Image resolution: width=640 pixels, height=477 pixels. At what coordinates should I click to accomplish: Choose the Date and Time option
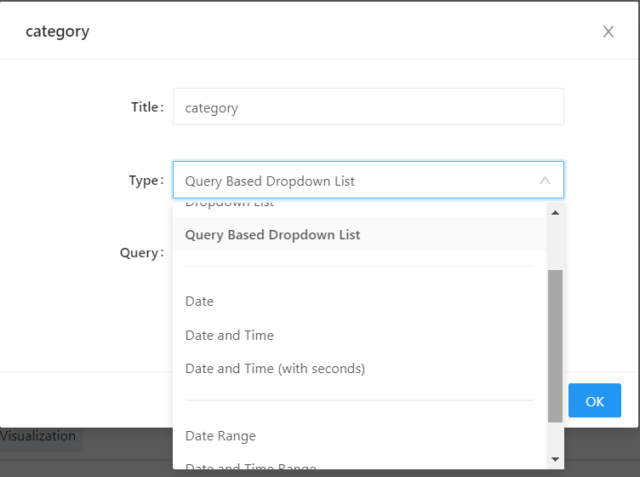tap(360, 335)
